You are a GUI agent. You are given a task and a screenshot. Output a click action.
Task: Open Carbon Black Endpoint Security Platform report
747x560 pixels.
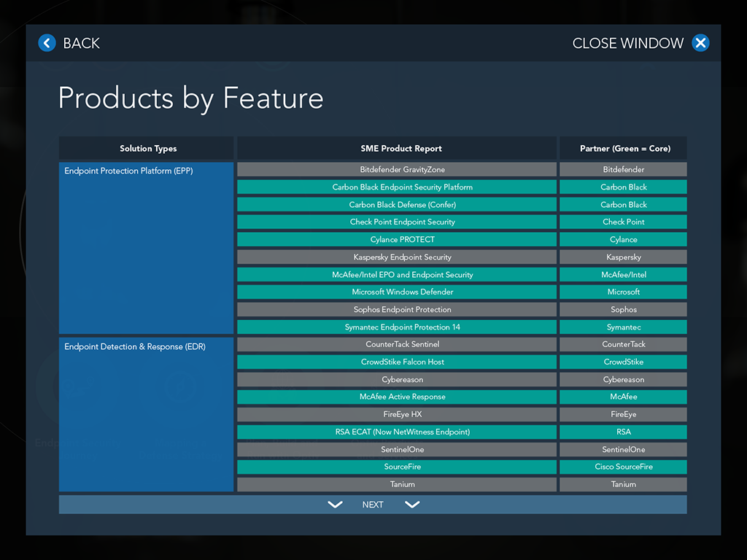tap(397, 187)
